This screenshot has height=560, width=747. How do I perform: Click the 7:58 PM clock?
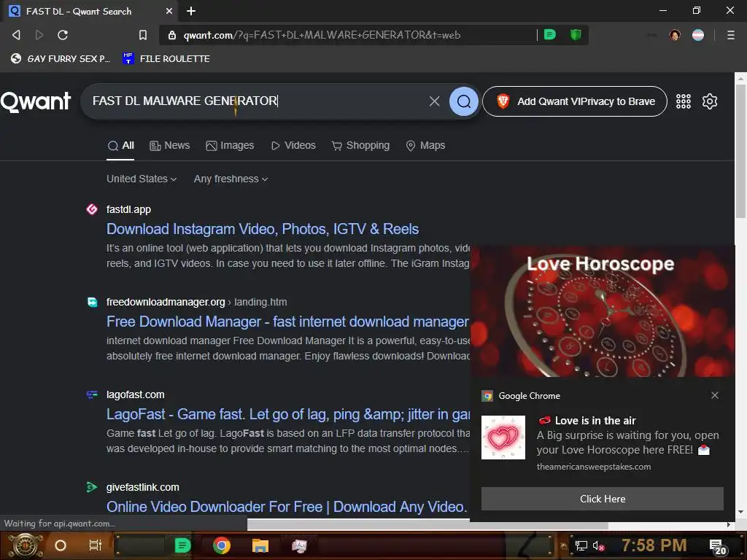point(654,545)
